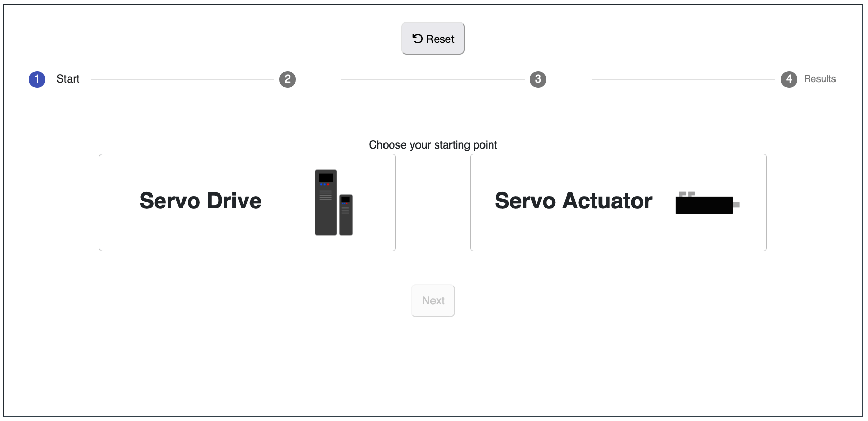This screenshot has width=868, height=421.
Task: Select the step 1 circle indicator
Action: 37,79
